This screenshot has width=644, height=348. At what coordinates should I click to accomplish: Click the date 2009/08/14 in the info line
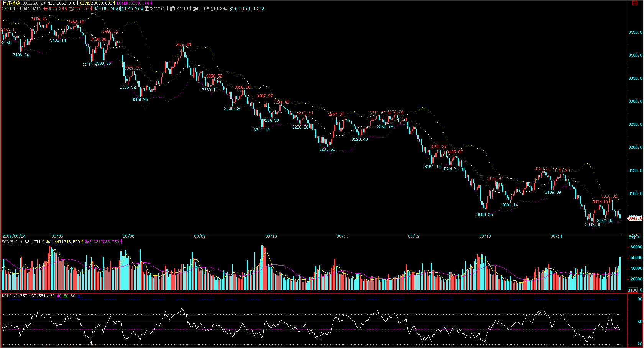[29, 8]
